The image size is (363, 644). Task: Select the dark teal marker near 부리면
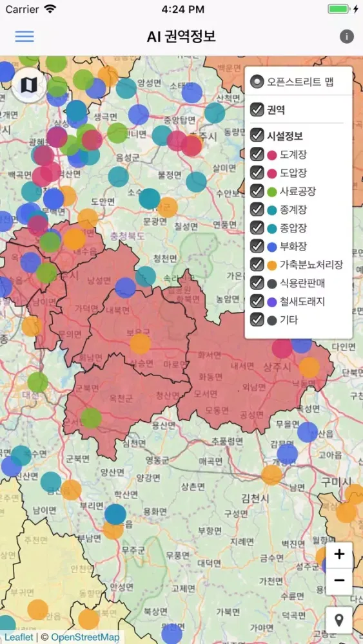click(115, 514)
